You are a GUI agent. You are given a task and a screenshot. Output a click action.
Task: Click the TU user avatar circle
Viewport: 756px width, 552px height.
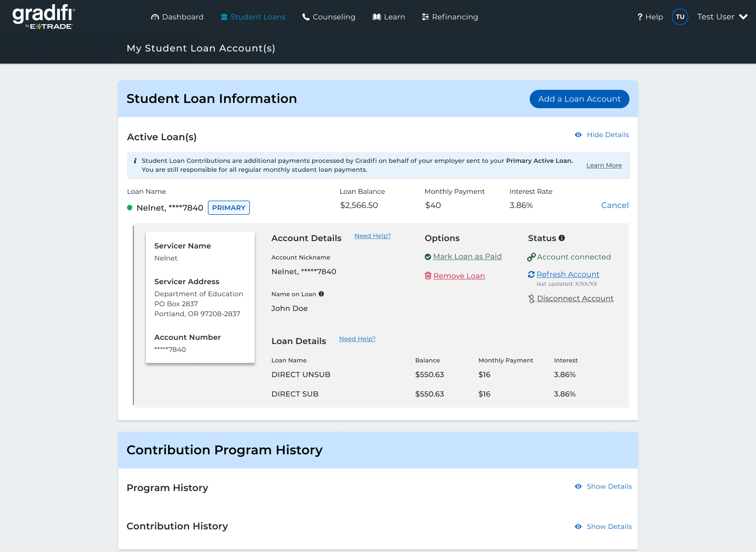point(680,17)
